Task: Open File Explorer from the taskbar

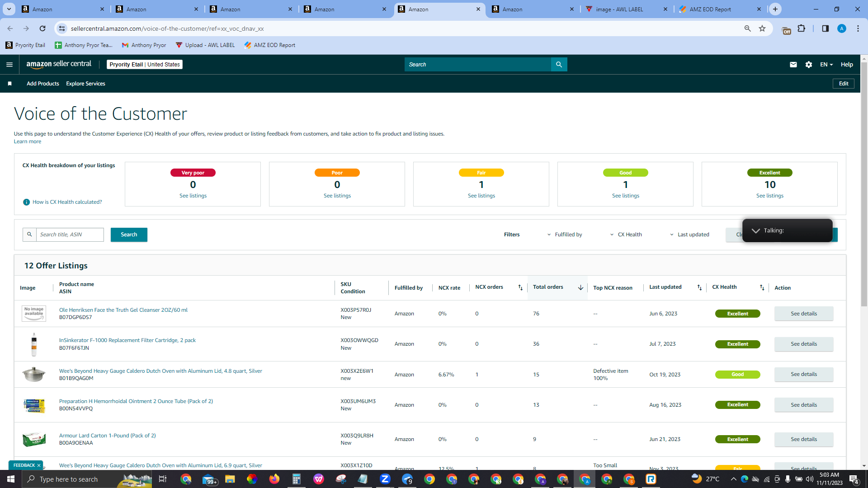Action: click(230, 479)
